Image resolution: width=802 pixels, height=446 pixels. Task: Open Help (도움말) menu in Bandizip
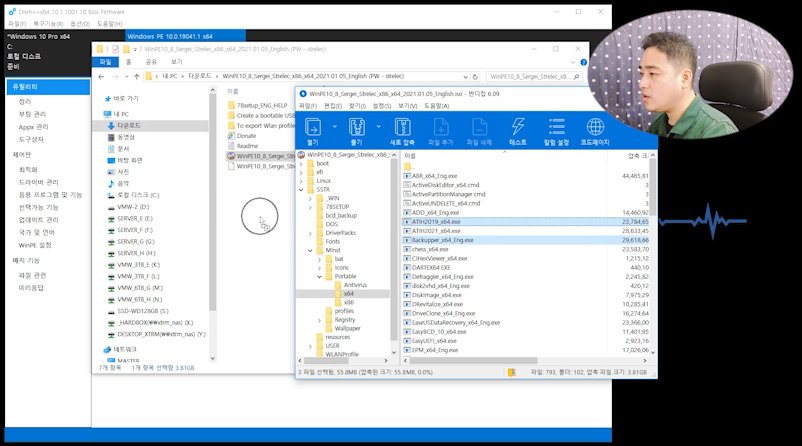[436, 106]
